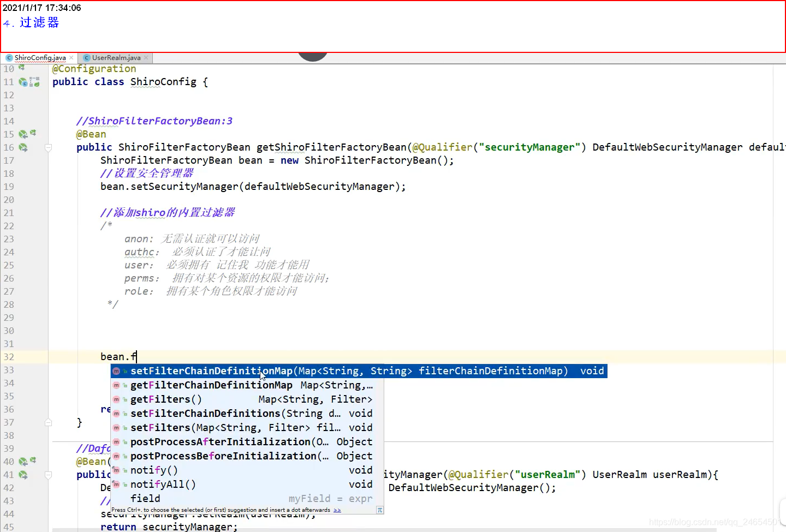Click the Spring bean class icon on line 11
The width and height of the screenshot is (786, 532).
[x=23, y=82]
